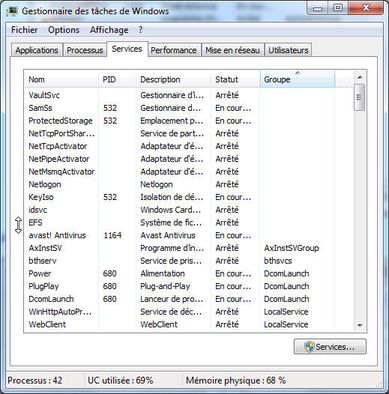Click Mémoire physique : 68 % status
This screenshot has height=394, width=389.
[x=236, y=380]
